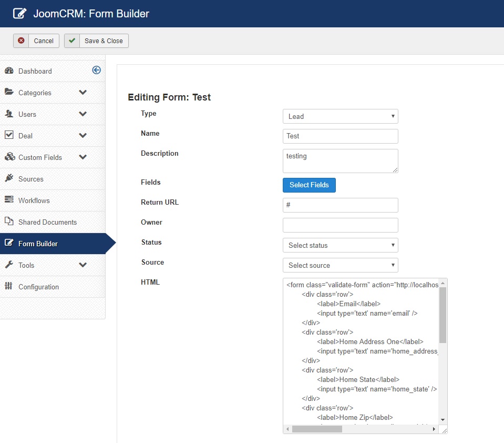Click the Dashboard gauge icon in sidebar
Viewport: 504px width, 443px height.
point(9,71)
